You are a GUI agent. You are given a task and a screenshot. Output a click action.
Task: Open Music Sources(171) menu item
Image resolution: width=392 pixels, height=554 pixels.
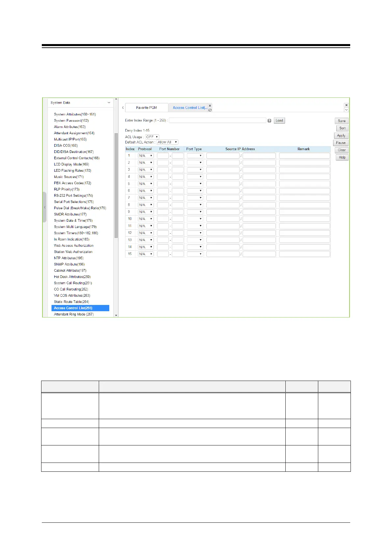pos(69,177)
